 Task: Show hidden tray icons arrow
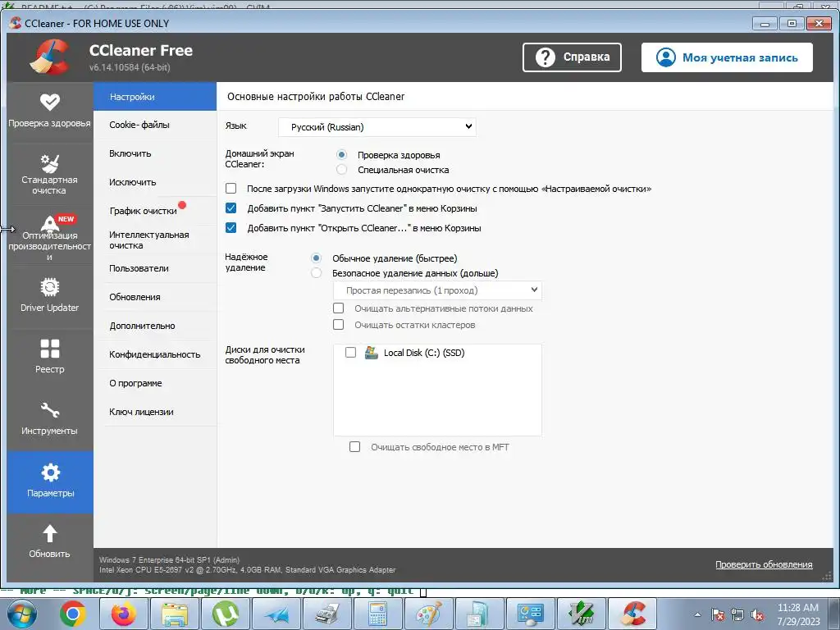[x=697, y=614]
